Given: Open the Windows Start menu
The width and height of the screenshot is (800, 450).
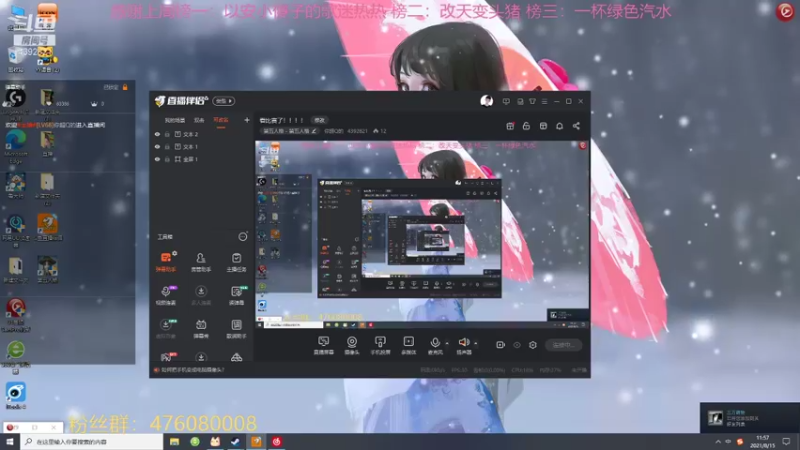Looking at the screenshot, I should [10, 442].
